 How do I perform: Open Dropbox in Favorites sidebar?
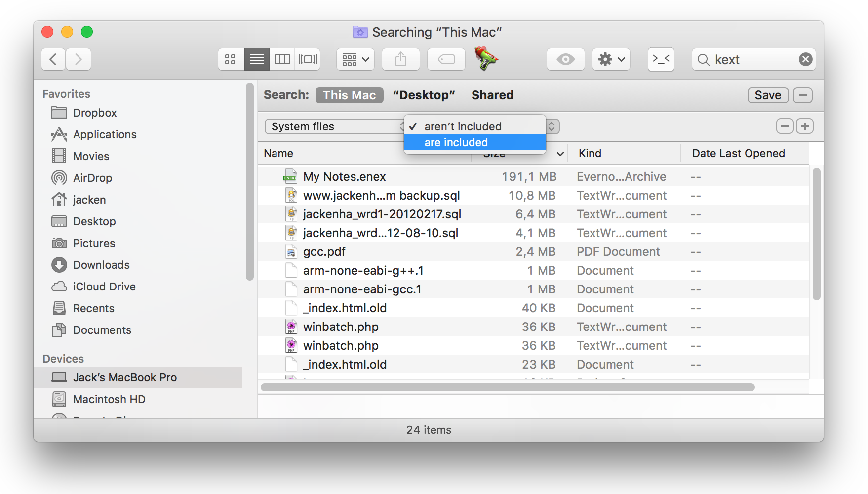tap(138, 113)
